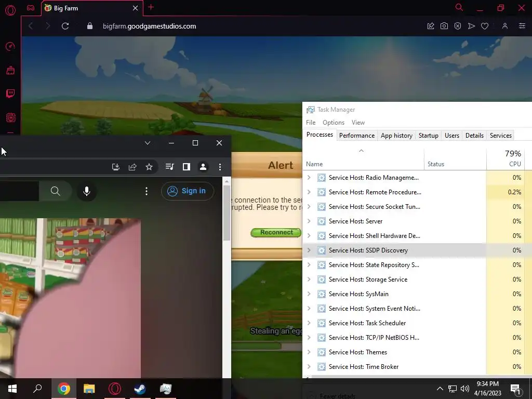
Task: Open the briefcase icon in Opera sidebar
Action: 10,70
